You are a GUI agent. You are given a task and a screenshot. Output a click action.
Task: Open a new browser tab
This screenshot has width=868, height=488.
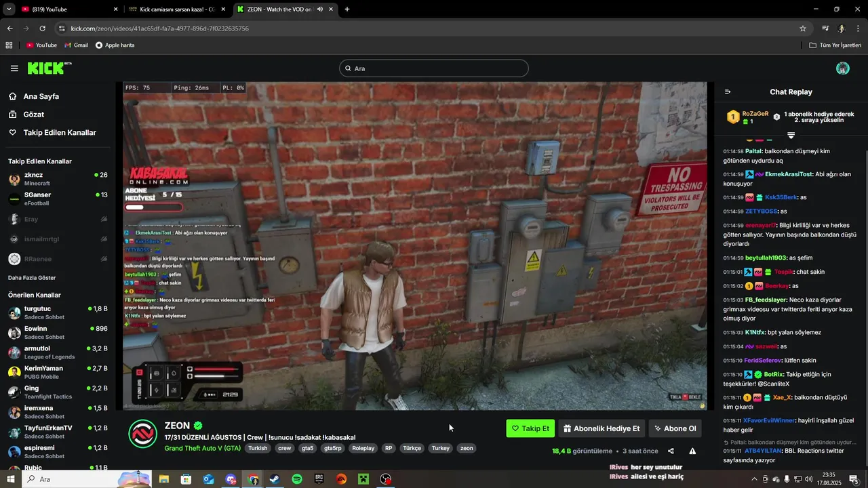click(x=347, y=9)
